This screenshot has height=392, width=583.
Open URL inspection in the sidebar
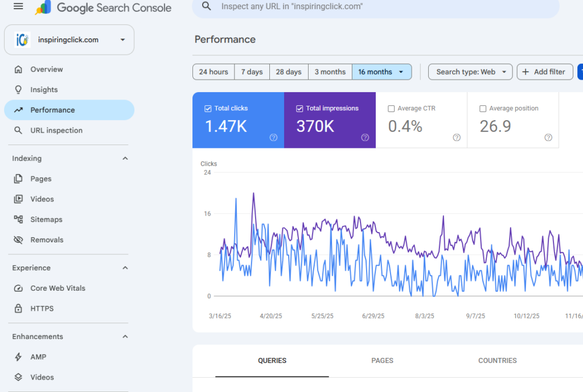[x=69, y=130]
